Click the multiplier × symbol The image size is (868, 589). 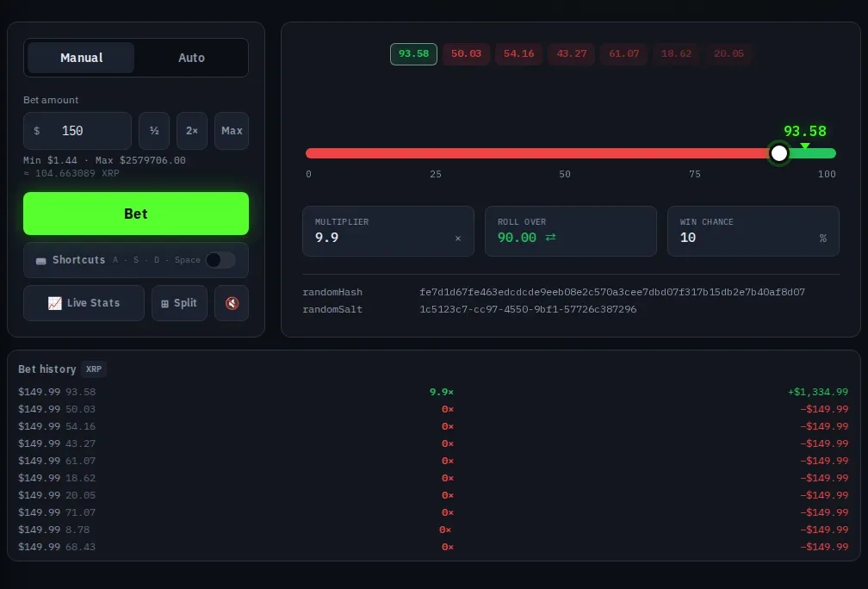pos(458,238)
